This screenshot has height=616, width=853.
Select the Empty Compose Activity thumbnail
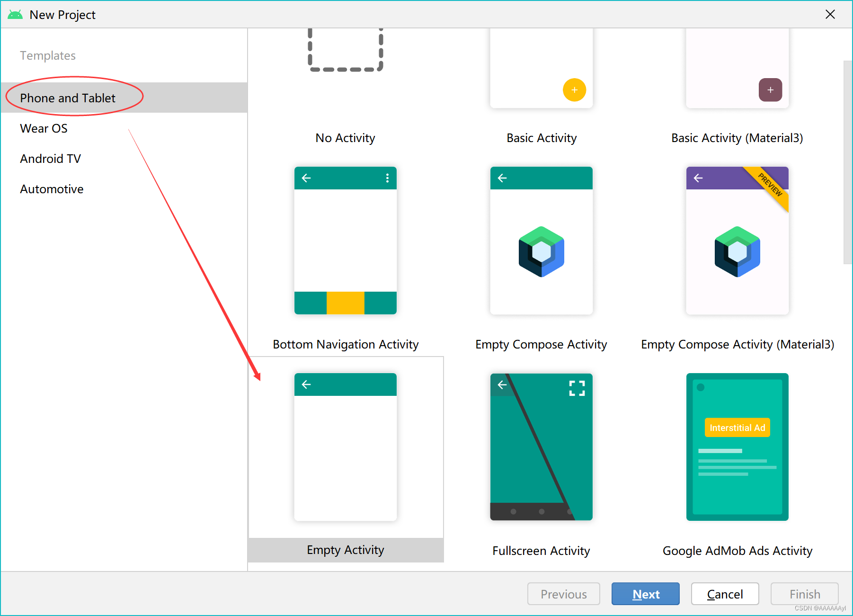(x=542, y=241)
